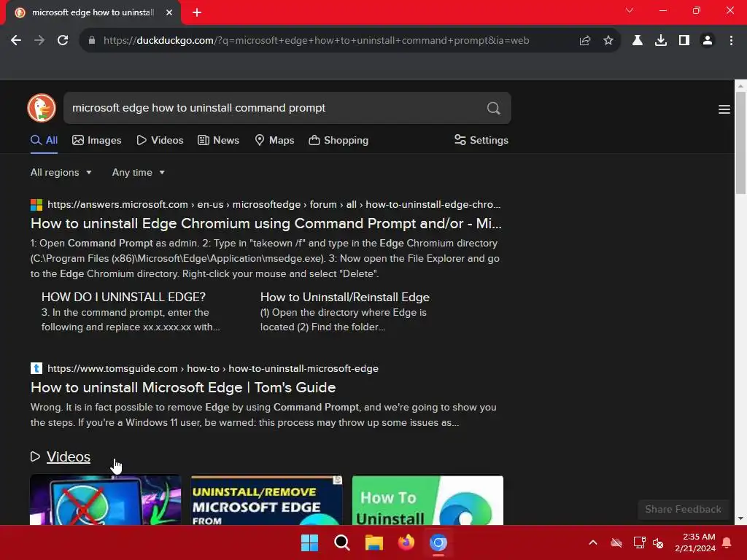
Task: Open the Chrome labs flask icon
Action: click(x=638, y=41)
